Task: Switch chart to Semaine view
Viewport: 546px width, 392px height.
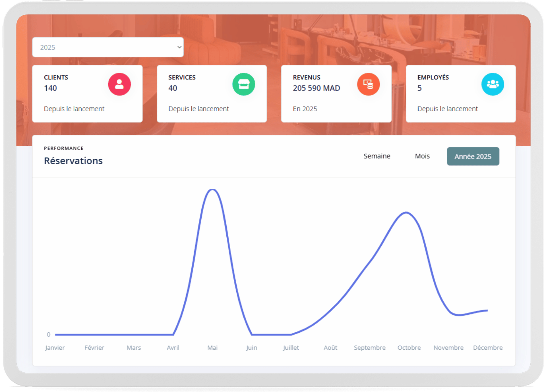Action: click(x=377, y=156)
